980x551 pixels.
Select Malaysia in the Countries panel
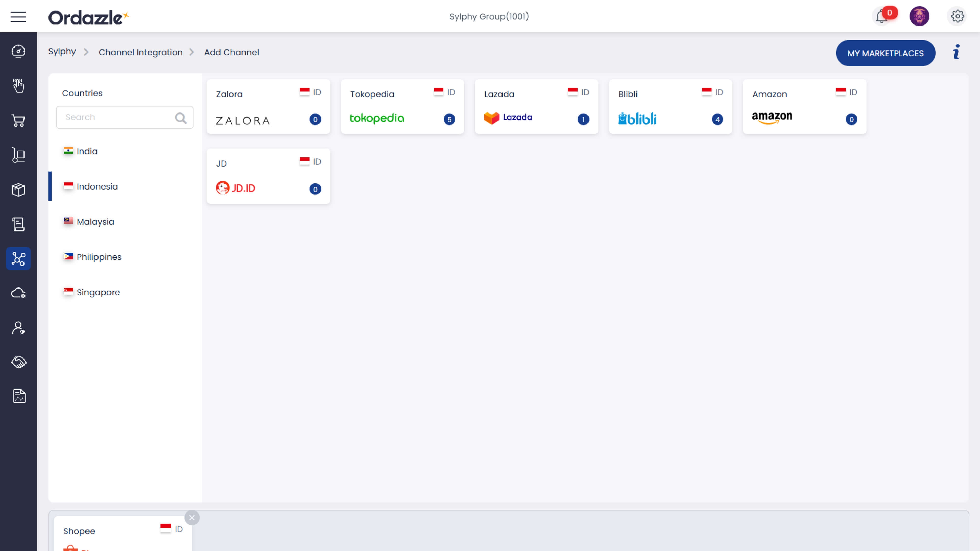click(x=95, y=222)
